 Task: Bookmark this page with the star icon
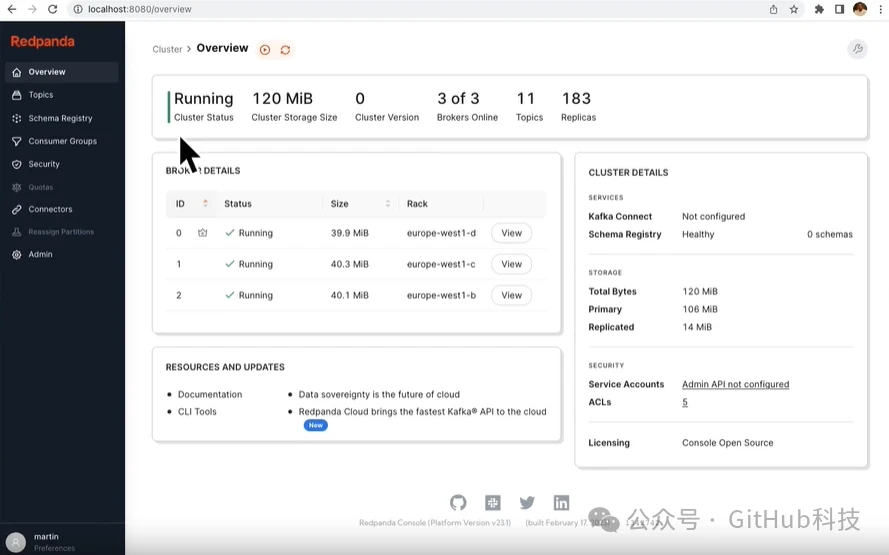(x=794, y=9)
